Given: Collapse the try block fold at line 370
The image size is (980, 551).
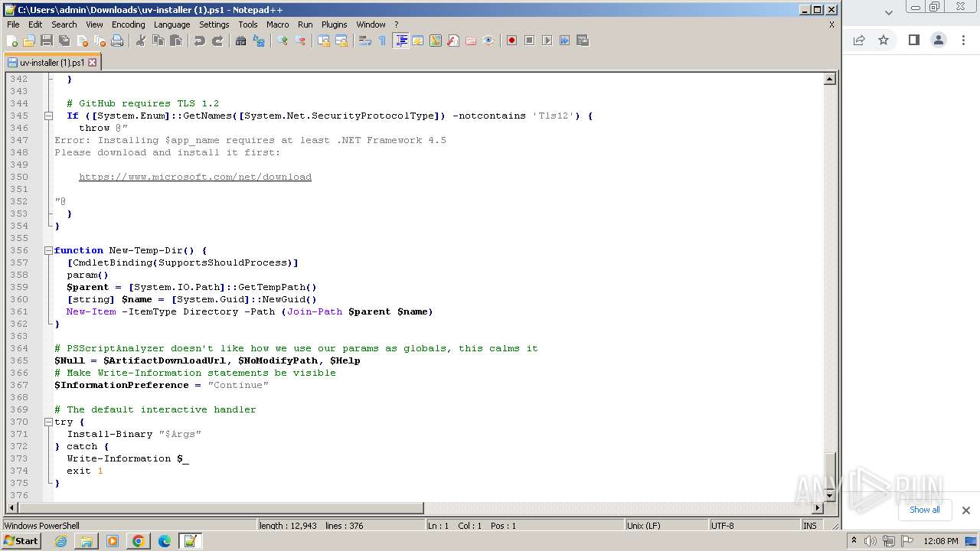Looking at the screenshot, I should [48, 422].
